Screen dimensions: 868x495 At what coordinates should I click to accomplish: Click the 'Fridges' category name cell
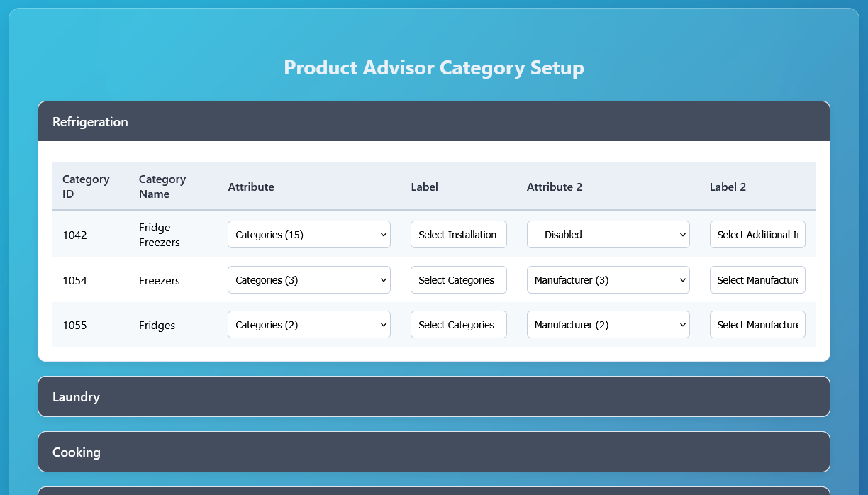157,326
